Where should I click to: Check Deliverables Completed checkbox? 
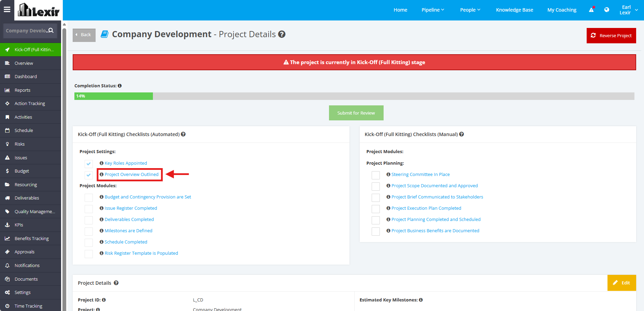(89, 220)
